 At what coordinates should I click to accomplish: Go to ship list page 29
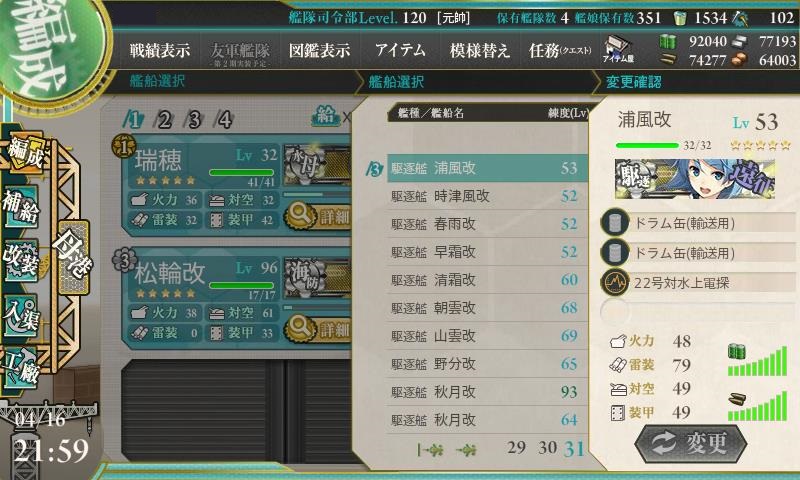(516, 447)
